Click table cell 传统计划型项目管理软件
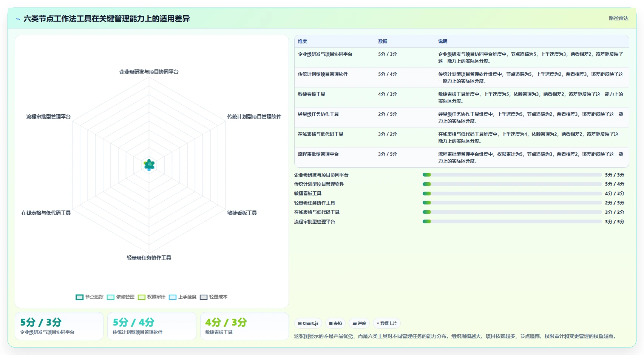Image resolution: width=644 pixels, height=355 pixels. click(323, 74)
